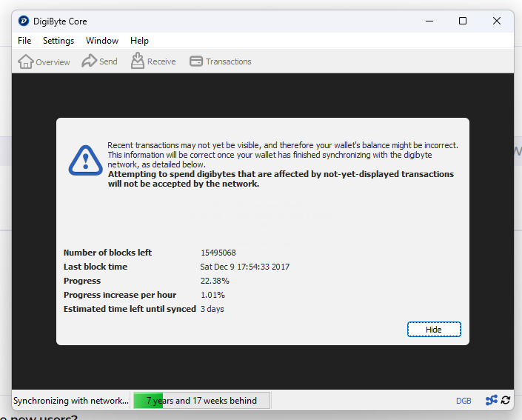Click the estimated time left 3 days
522x420 pixels.
212,309
